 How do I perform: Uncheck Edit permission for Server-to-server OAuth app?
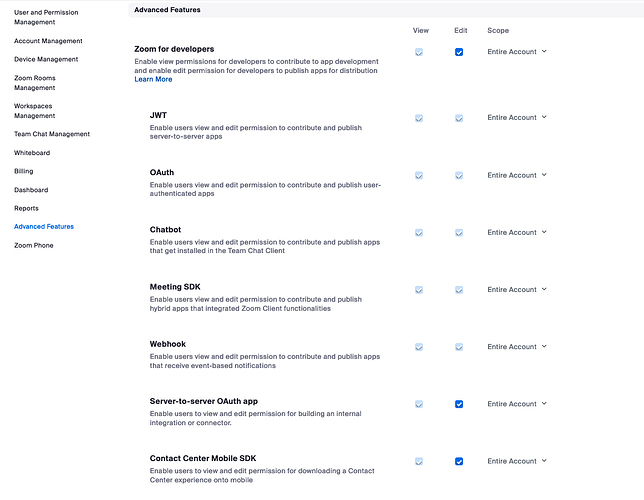coord(459,404)
